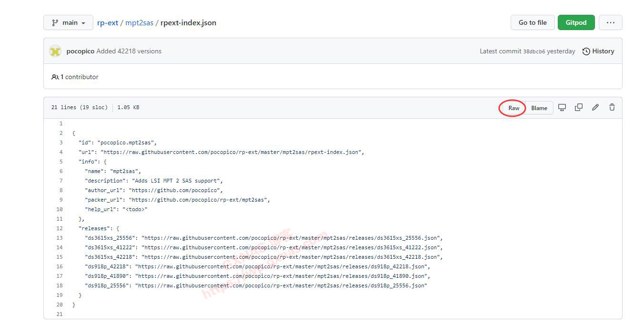Select line number 13

point(60,238)
